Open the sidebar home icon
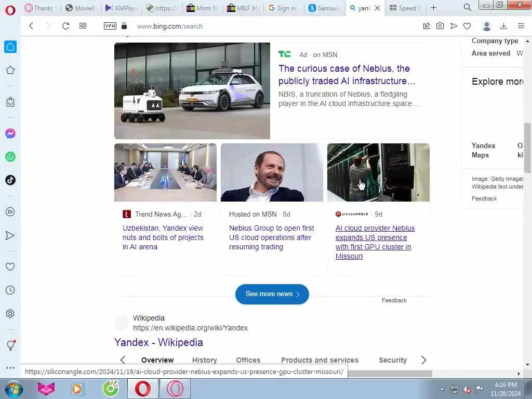This screenshot has height=399, width=532. click(10, 46)
